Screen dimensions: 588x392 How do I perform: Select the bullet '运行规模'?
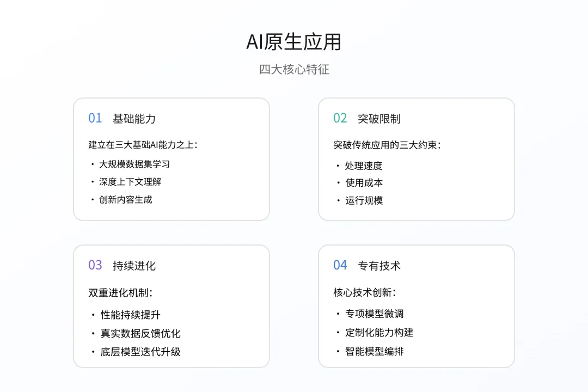pyautogui.click(x=364, y=201)
